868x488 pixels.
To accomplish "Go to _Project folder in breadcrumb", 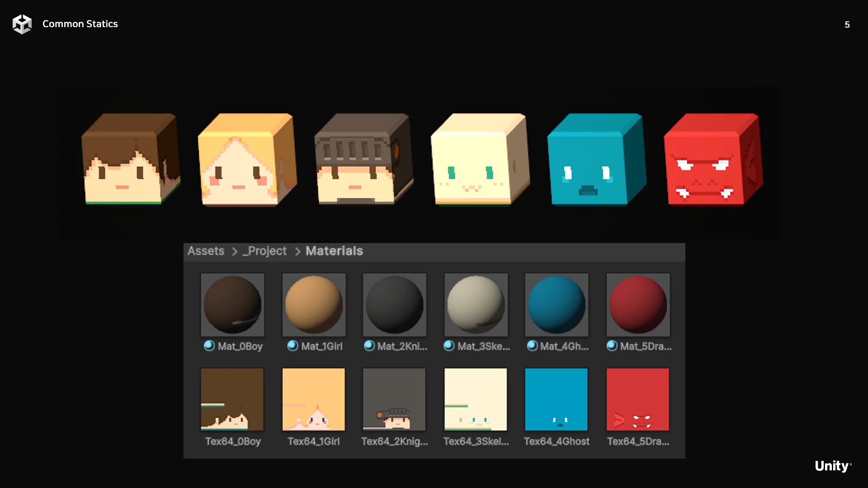I will pos(265,251).
